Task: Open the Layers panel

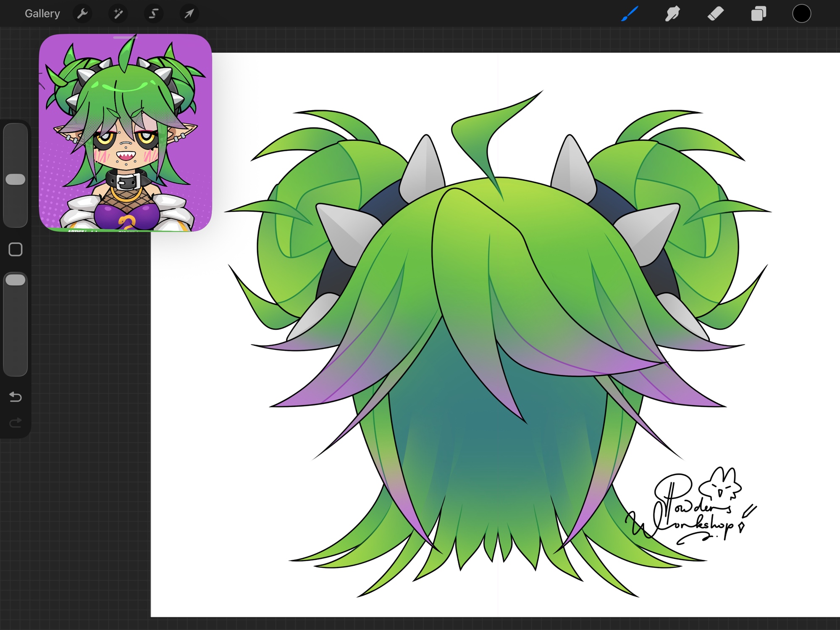Action: pos(759,14)
